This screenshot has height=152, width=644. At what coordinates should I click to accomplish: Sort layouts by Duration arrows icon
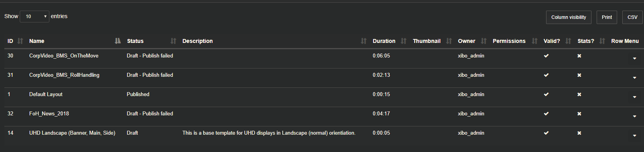tap(404, 41)
